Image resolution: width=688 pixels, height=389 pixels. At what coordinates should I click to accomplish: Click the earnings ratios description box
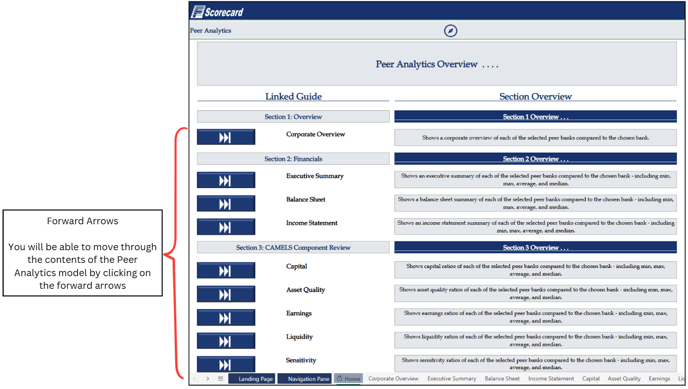(x=535, y=317)
